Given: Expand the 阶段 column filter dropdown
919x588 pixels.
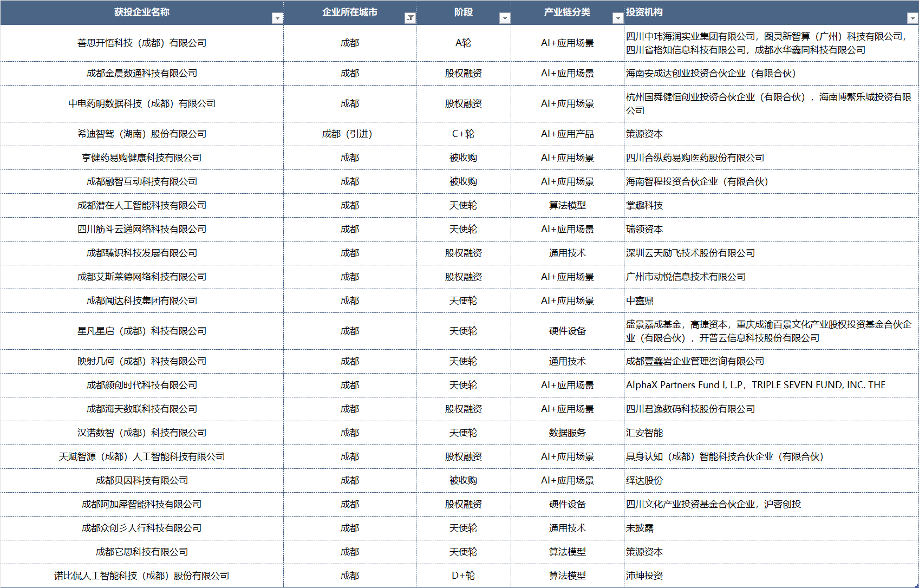Looking at the screenshot, I should pyautogui.click(x=505, y=18).
